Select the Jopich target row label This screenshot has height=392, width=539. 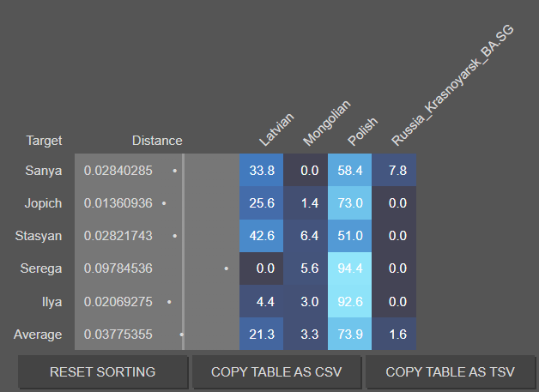[42, 203]
